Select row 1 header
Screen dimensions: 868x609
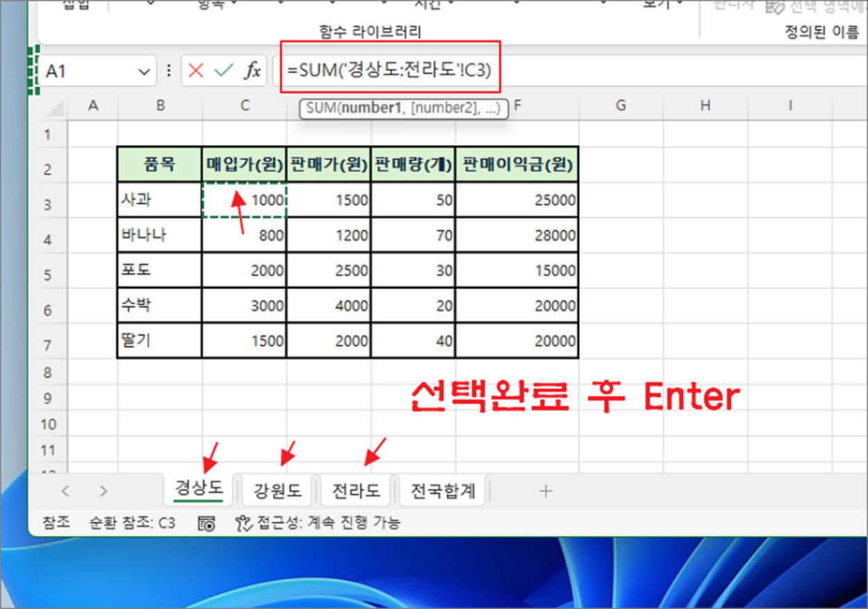pyautogui.click(x=48, y=134)
